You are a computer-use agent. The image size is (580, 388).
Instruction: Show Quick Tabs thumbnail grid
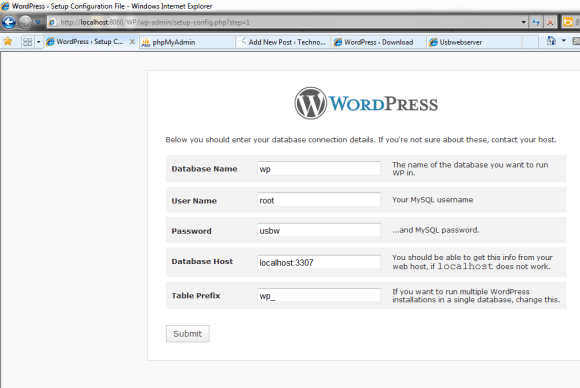click(27, 42)
